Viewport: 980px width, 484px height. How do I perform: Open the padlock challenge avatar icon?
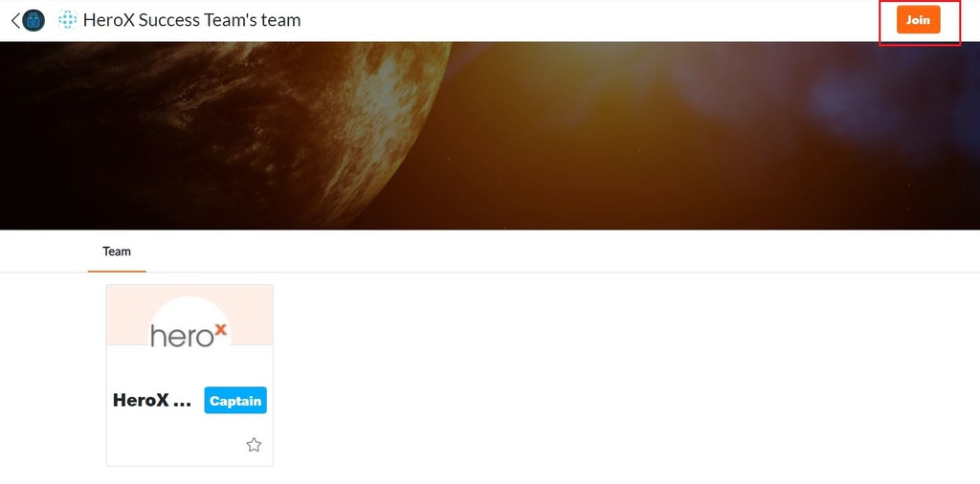[x=33, y=21]
